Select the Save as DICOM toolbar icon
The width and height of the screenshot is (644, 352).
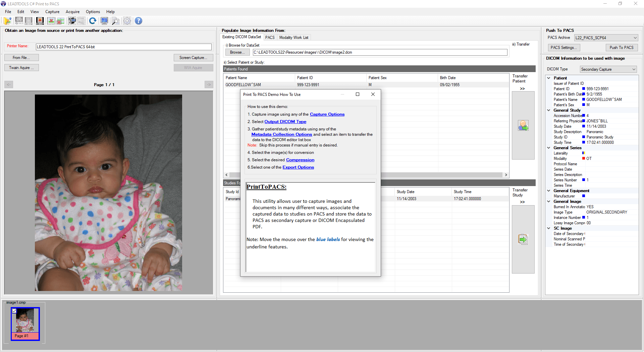pos(29,21)
